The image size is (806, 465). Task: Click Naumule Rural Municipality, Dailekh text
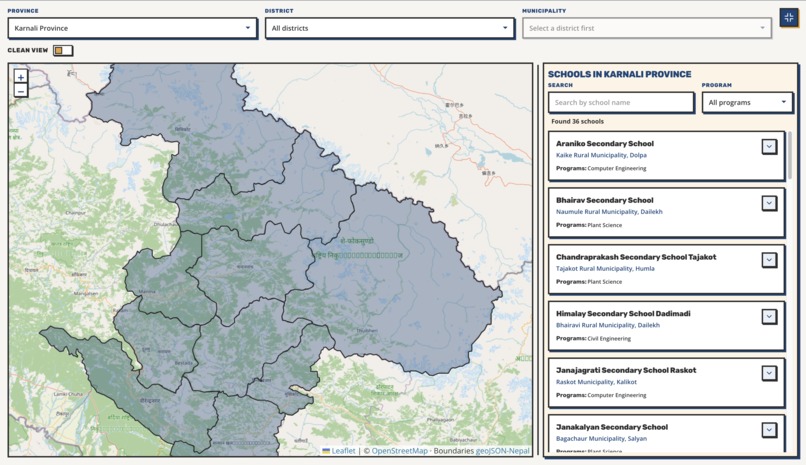(609, 212)
